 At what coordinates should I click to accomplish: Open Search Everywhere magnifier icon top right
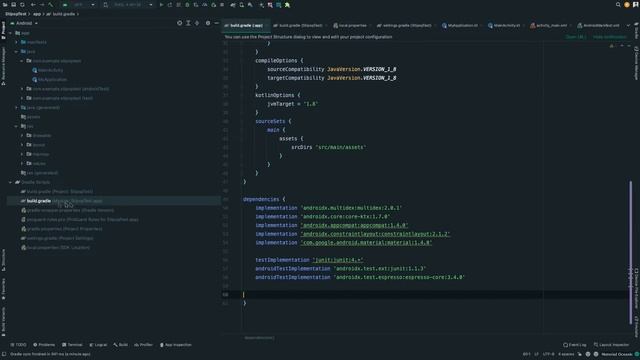(x=618, y=5)
